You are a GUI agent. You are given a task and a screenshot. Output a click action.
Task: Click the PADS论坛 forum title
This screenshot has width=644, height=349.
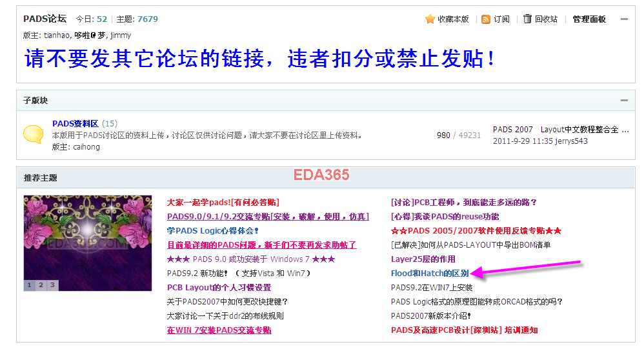point(45,19)
